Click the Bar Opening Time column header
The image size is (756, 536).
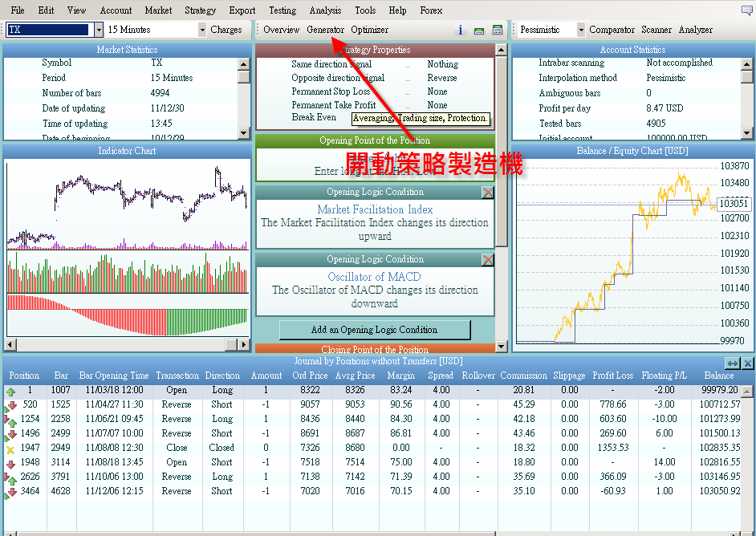point(114,376)
